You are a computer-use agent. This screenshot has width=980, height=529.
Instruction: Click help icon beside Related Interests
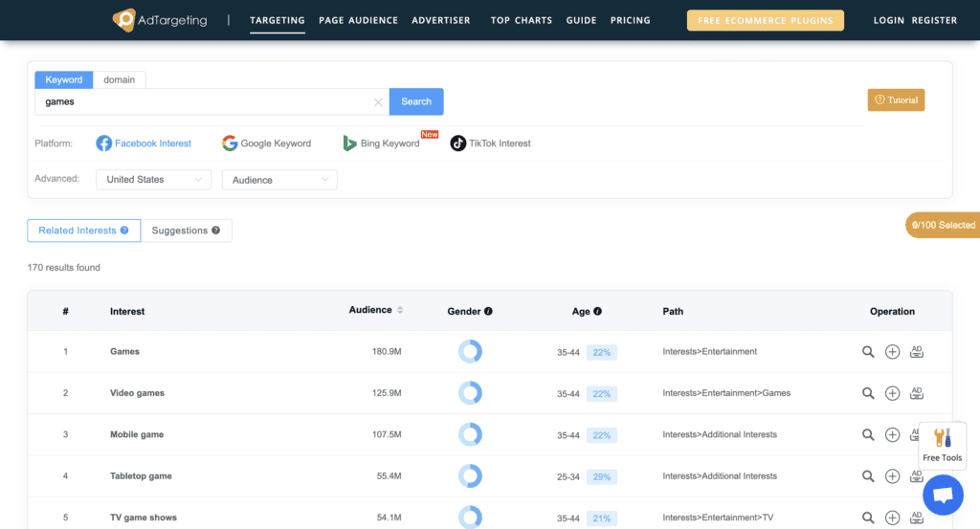coord(124,231)
